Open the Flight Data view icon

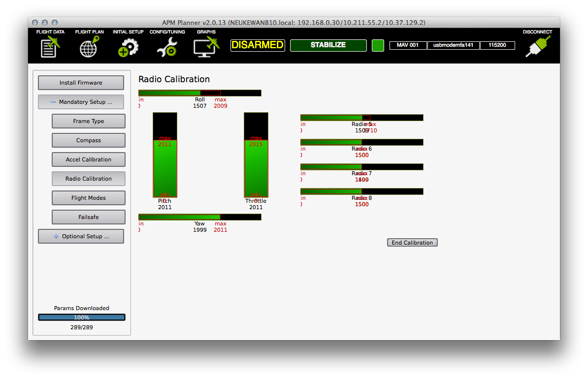point(50,48)
